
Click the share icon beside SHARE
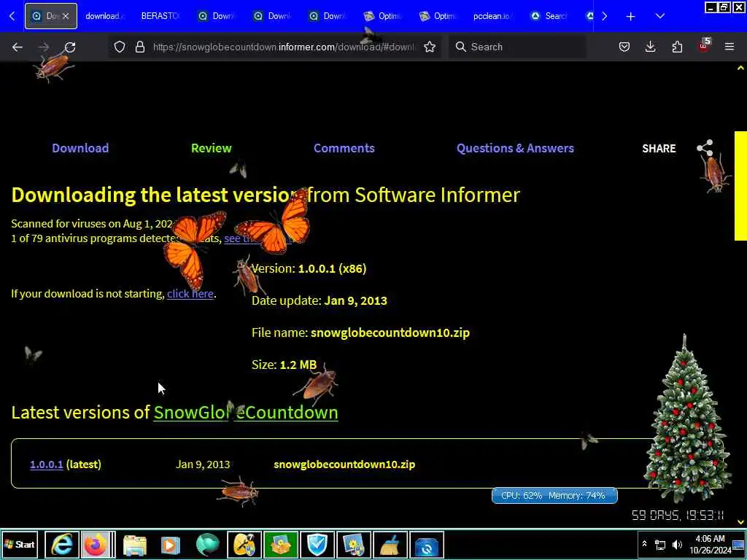(x=705, y=147)
